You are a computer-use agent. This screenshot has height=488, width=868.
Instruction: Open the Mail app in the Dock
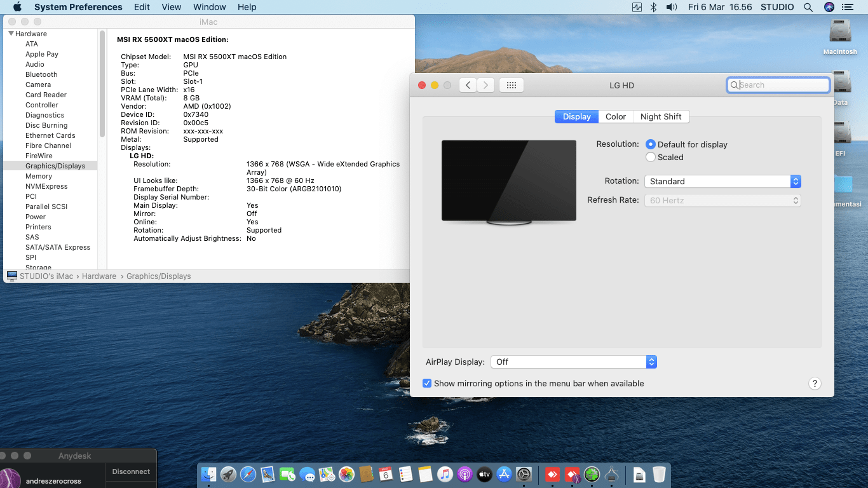coord(268,474)
